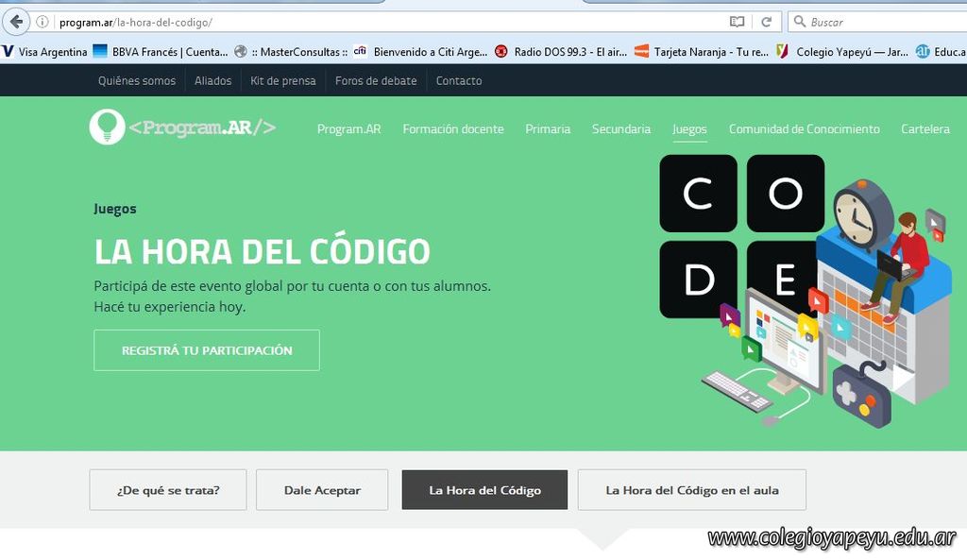Toggle reader view icon in address bar
This screenshot has width=967, height=560.
[x=737, y=22]
